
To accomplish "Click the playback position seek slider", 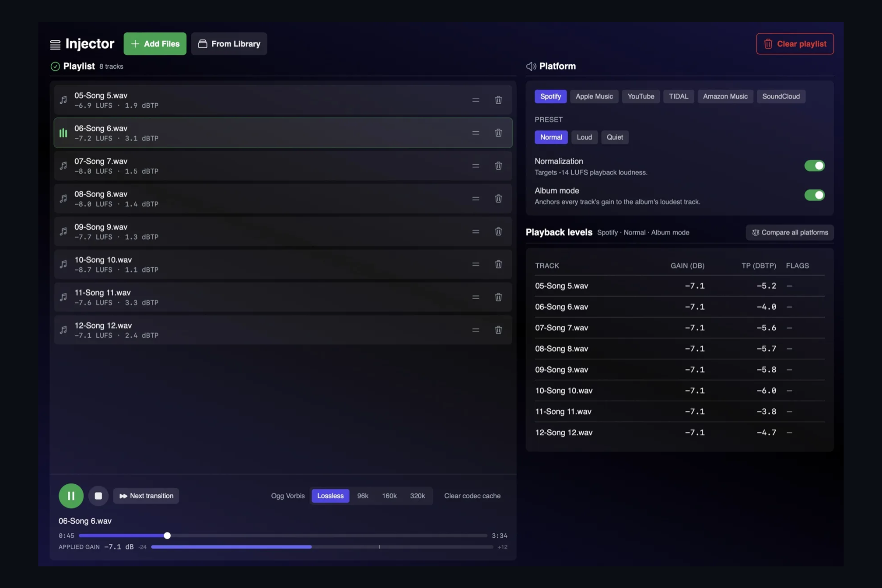I will 283,535.
